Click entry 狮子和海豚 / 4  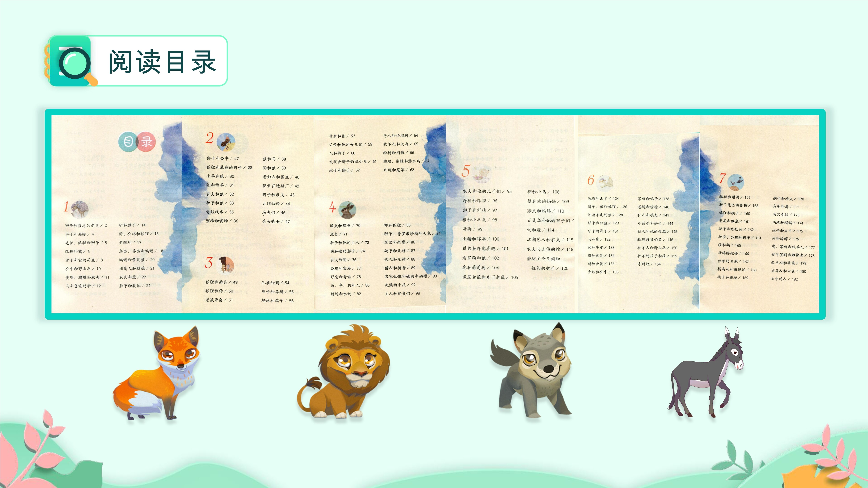coord(80,234)
